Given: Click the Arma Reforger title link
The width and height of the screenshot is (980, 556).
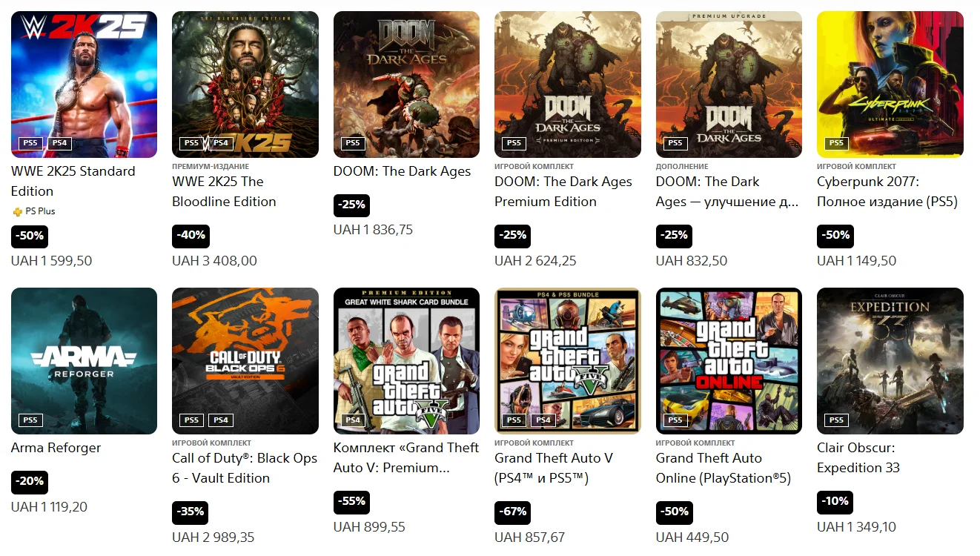Looking at the screenshot, I should pyautogui.click(x=56, y=448).
